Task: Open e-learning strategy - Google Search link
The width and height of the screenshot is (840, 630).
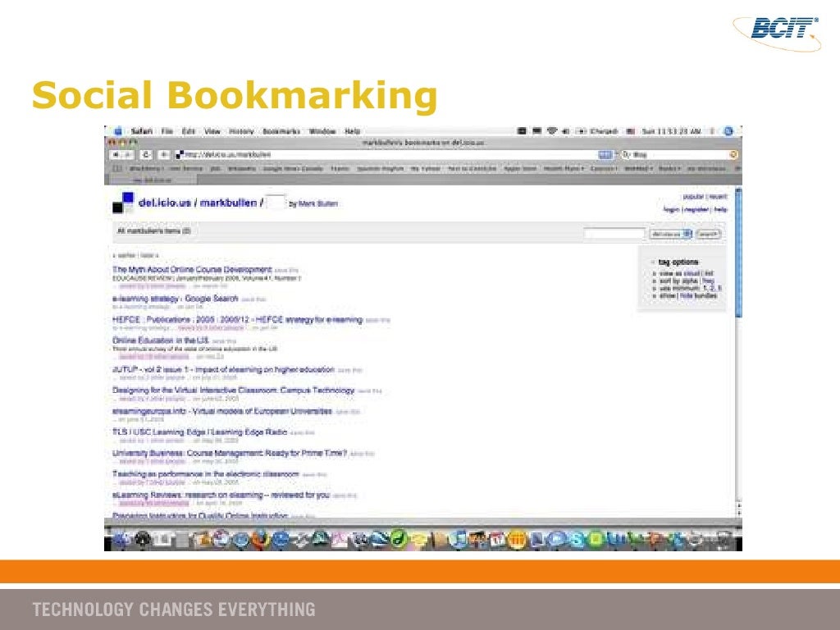Action: (176, 299)
